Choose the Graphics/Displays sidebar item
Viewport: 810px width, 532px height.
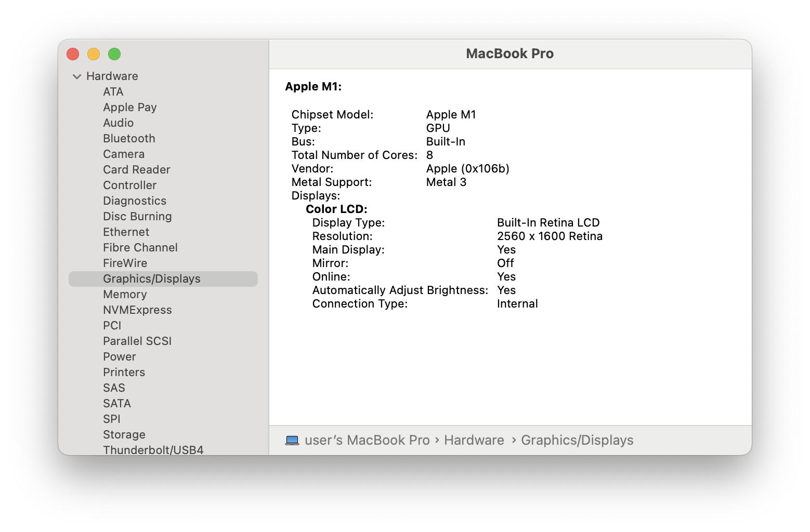pos(151,279)
